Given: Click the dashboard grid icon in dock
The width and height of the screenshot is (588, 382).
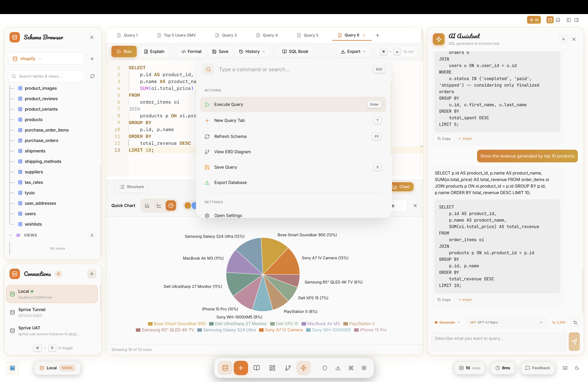Looking at the screenshot, I should point(272,368).
